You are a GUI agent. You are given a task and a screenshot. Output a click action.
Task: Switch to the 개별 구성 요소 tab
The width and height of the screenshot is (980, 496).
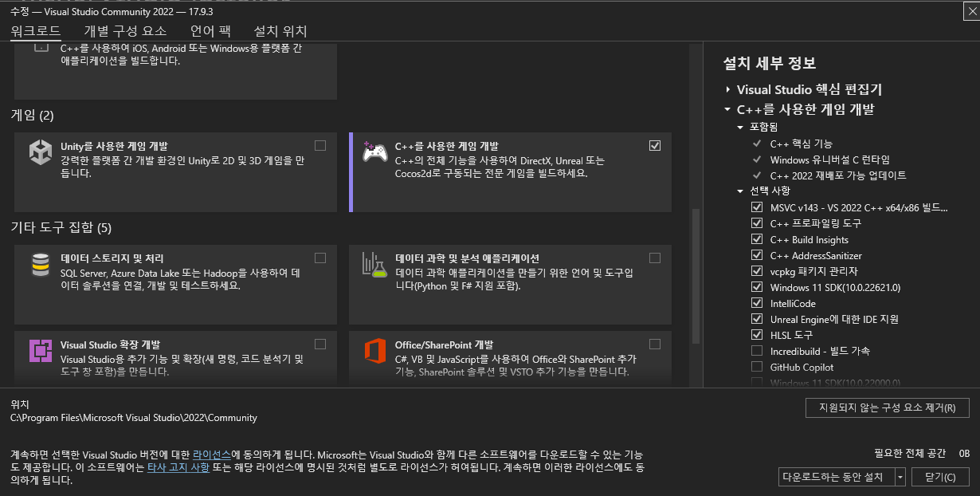[125, 31]
